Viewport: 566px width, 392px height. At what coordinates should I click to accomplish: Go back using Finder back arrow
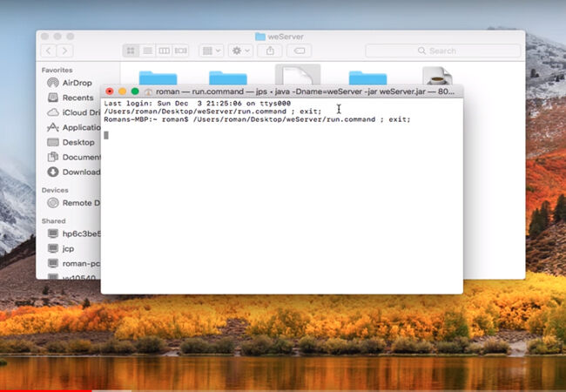(49, 51)
